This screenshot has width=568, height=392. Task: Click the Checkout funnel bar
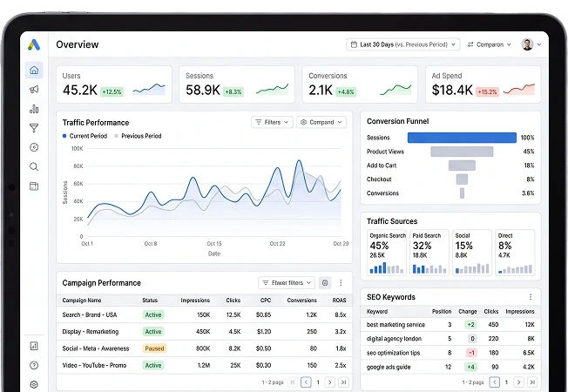[462, 179]
